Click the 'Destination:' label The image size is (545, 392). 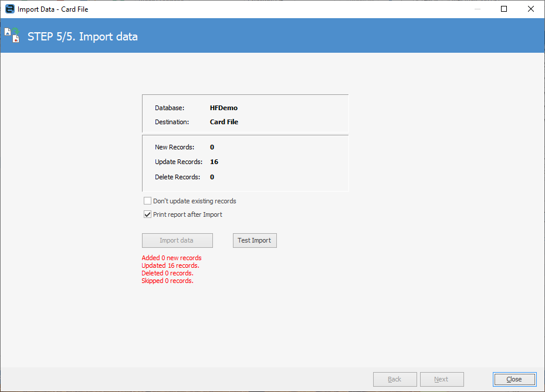172,122
